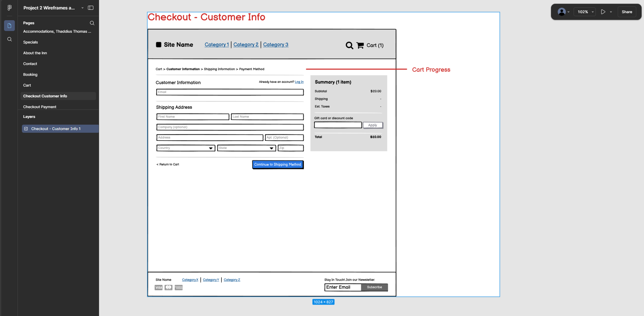
Task: Expand the project name dropdown chevron
Action: click(82, 8)
